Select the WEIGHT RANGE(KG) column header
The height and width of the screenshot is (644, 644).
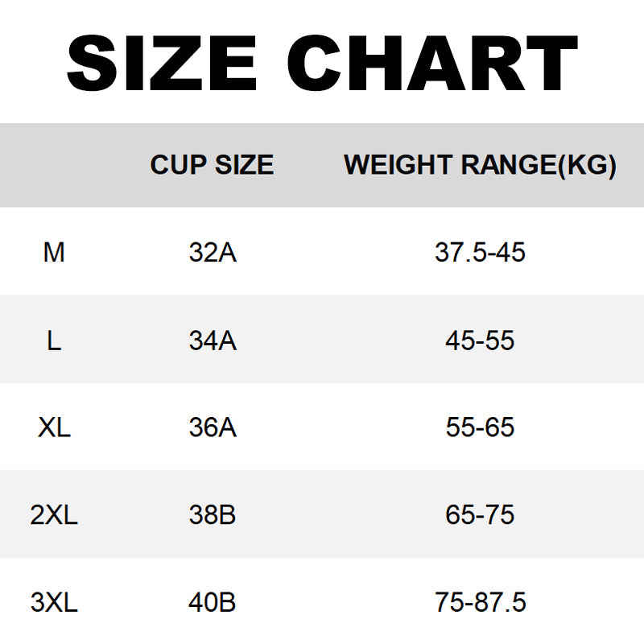pyautogui.click(x=480, y=165)
